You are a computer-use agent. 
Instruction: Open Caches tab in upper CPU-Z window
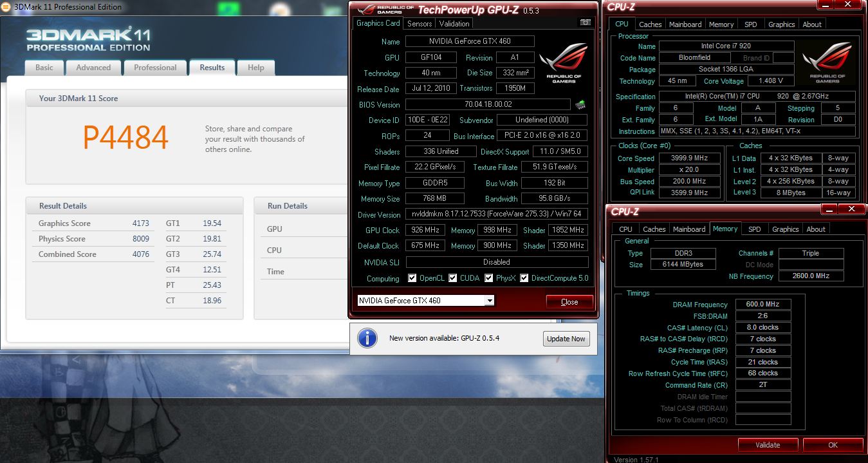pyautogui.click(x=650, y=24)
